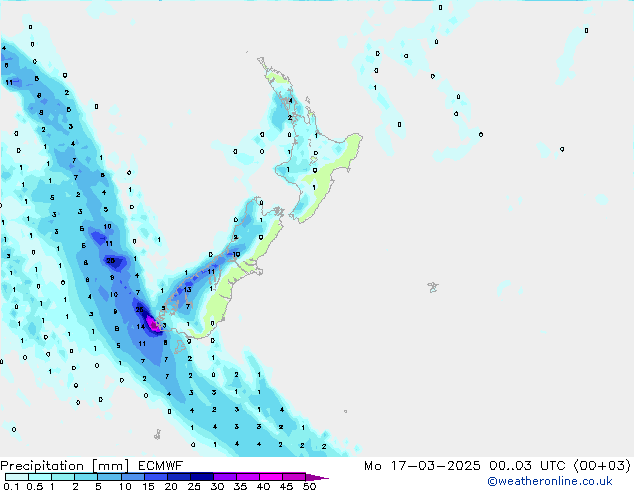Select the 25 to 30 mm legend swatch
The image size is (634, 490).
(201, 477)
